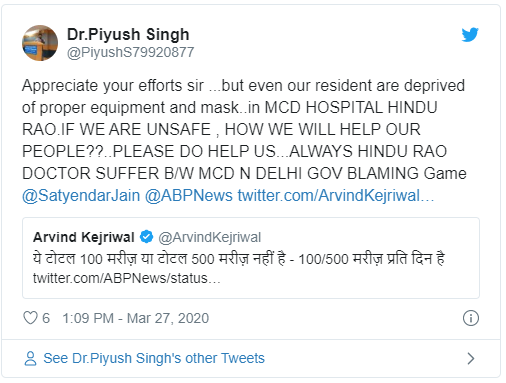
Task: Open the quoted tweet's Hindi text
Action: pos(239,258)
